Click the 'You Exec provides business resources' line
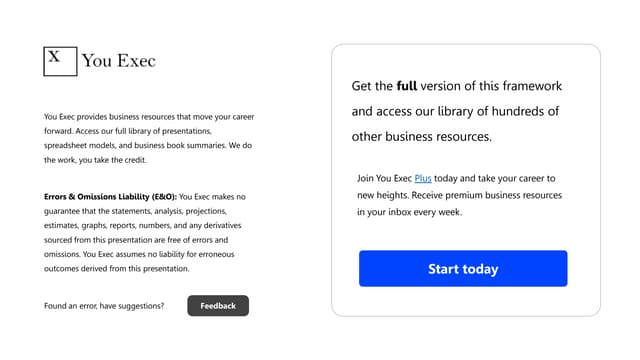This screenshot has height=360, width=640. (x=149, y=117)
